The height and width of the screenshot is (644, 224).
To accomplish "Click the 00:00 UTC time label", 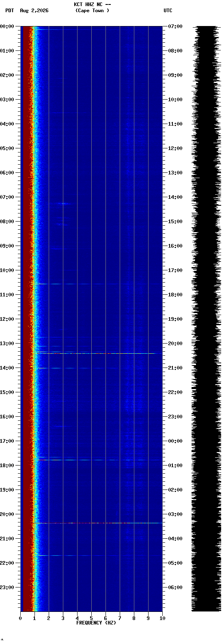I will point(175,441).
